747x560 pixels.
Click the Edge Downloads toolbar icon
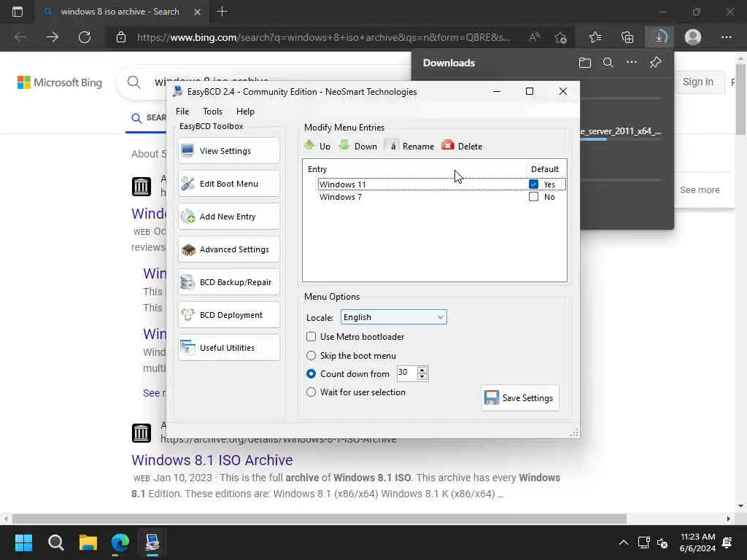coord(659,37)
